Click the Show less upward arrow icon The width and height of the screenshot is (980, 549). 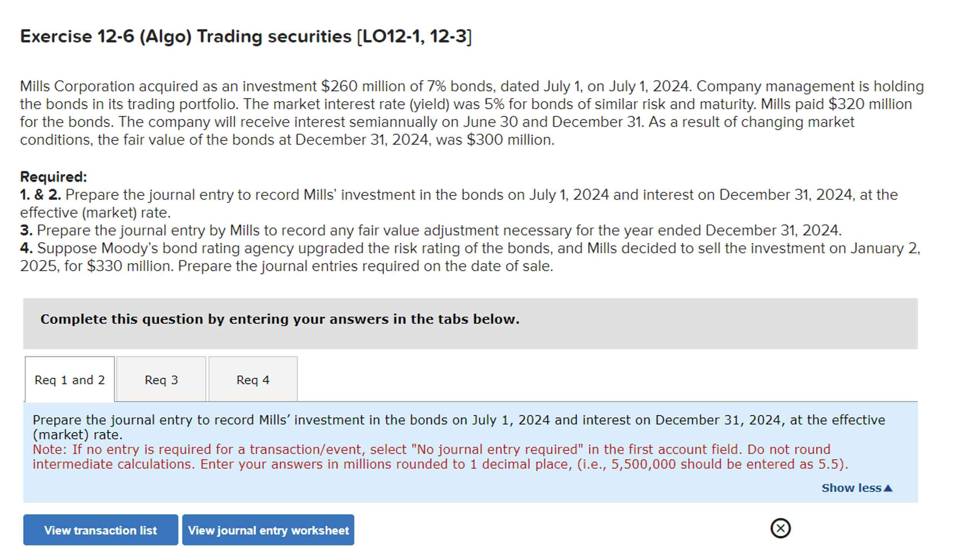pyautogui.click(x=888, y=488)
